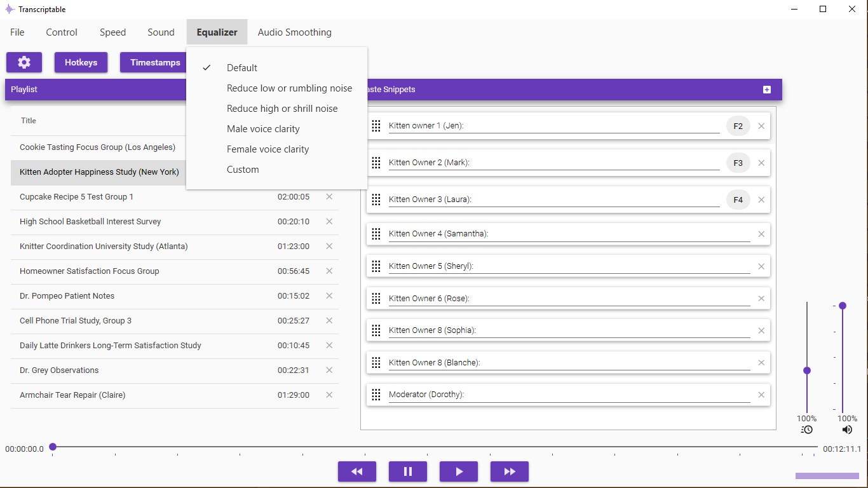
Task: Click drag handle for Moderator (Dorothy) snippet
Action: point(376,395)
